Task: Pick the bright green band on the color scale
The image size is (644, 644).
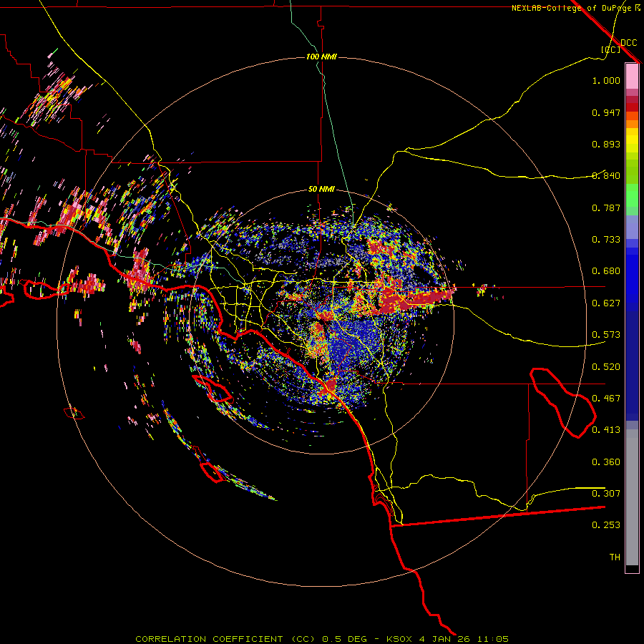Action: click(632, 195)
